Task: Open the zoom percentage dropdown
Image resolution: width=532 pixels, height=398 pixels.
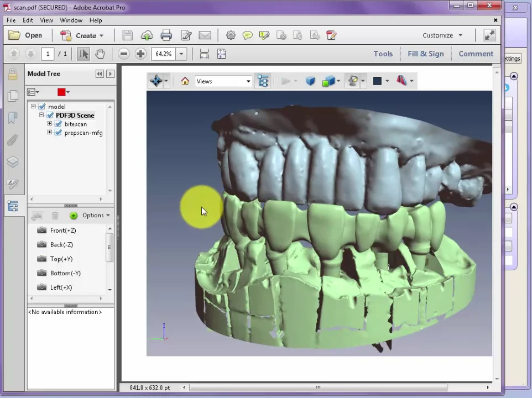Action: click(x=181, y=54)
